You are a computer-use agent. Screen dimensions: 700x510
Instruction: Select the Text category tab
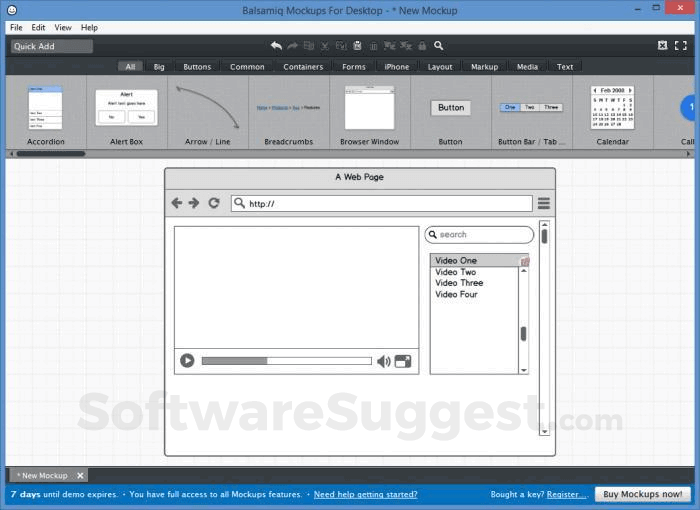click(x=565, y=67)
